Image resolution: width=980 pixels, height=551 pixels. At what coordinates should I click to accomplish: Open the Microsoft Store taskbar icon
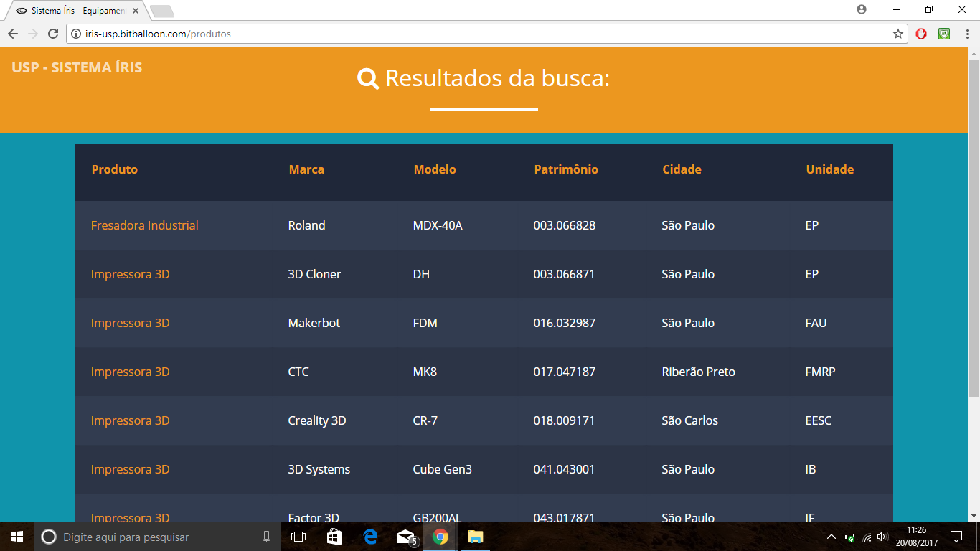point(334,537)
